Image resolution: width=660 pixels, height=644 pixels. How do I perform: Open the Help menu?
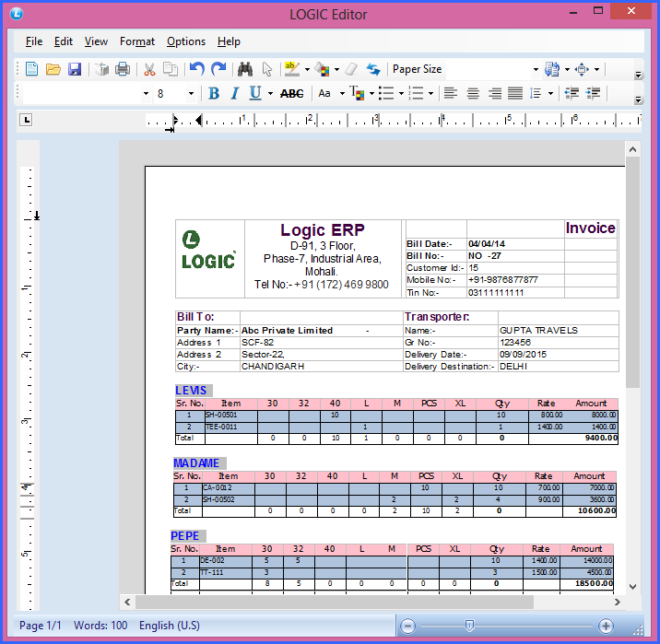tap(229, 41)
